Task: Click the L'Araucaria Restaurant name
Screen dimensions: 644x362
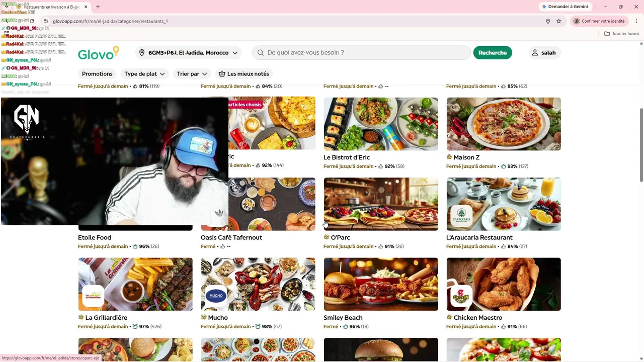Action: click(x=479, y=237)
